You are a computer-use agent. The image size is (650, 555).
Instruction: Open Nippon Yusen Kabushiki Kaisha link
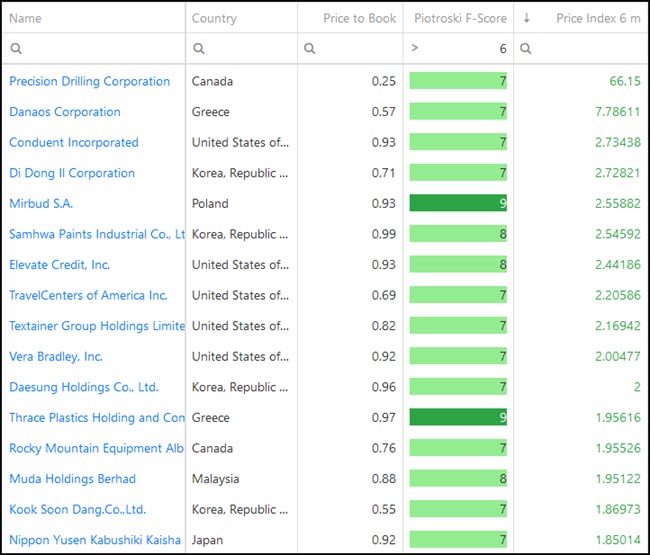point(95,540)
